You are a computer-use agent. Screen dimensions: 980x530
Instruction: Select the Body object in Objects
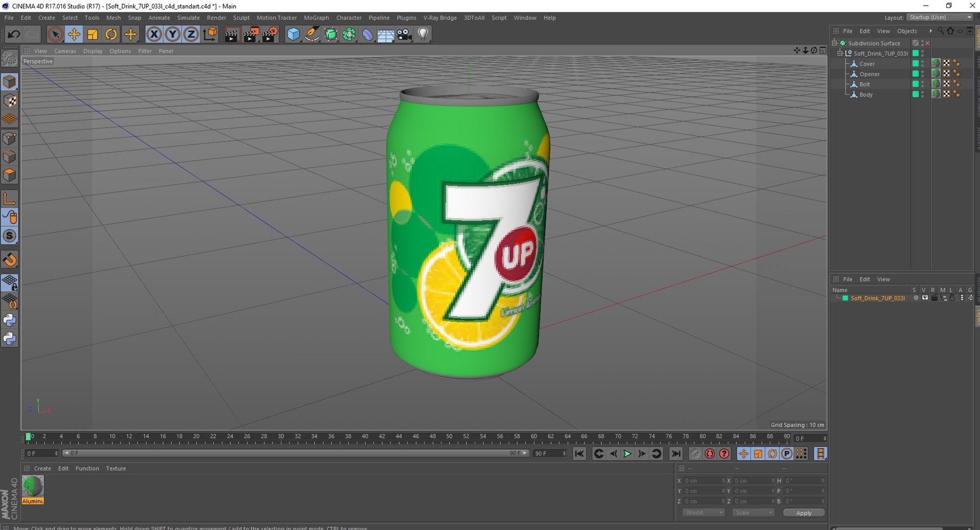click(x=866, y=94)
